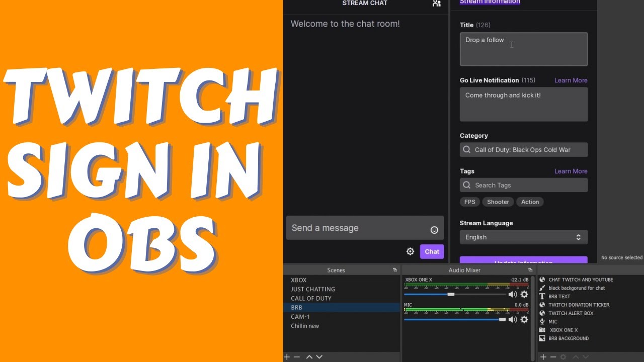
Task: Click camera icon of XBOX ONE X source
Action: pos(542,330)
